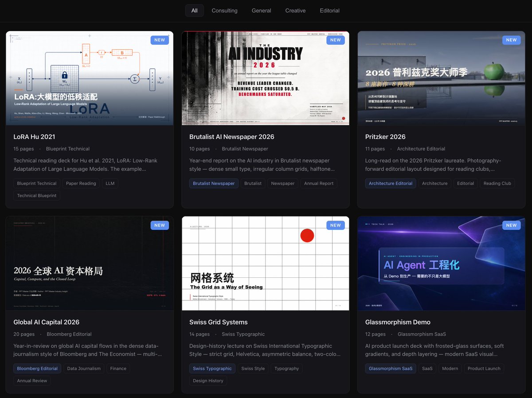Select the highlighted Bloomberg Editorial tag
This screenshot has height=398, width=532.
coord(37,368)
